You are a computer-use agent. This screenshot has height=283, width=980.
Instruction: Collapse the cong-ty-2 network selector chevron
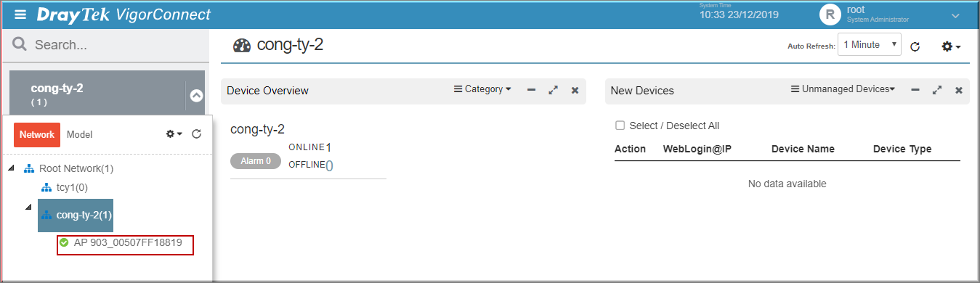(x=196, y=95)
